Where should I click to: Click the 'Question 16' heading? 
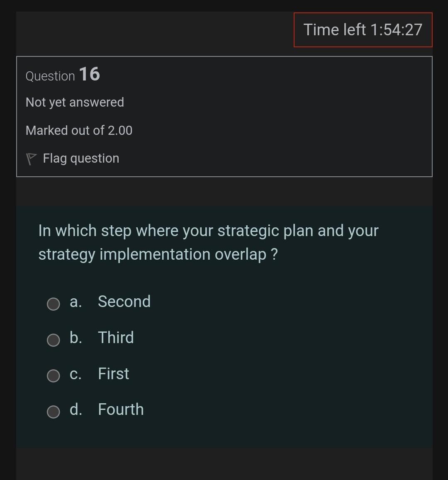point(62,75)
